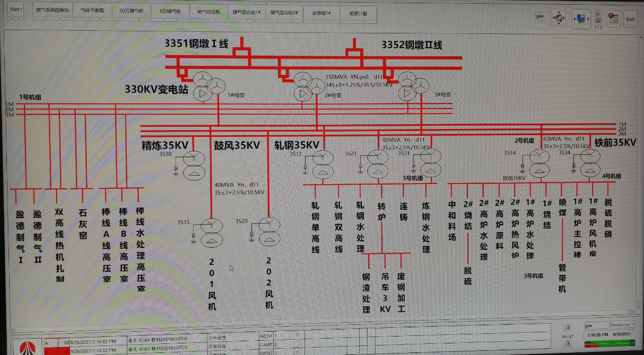Open the alarm list icon
644x355 pixels.
pyautogui.click(x=613, y=19)
